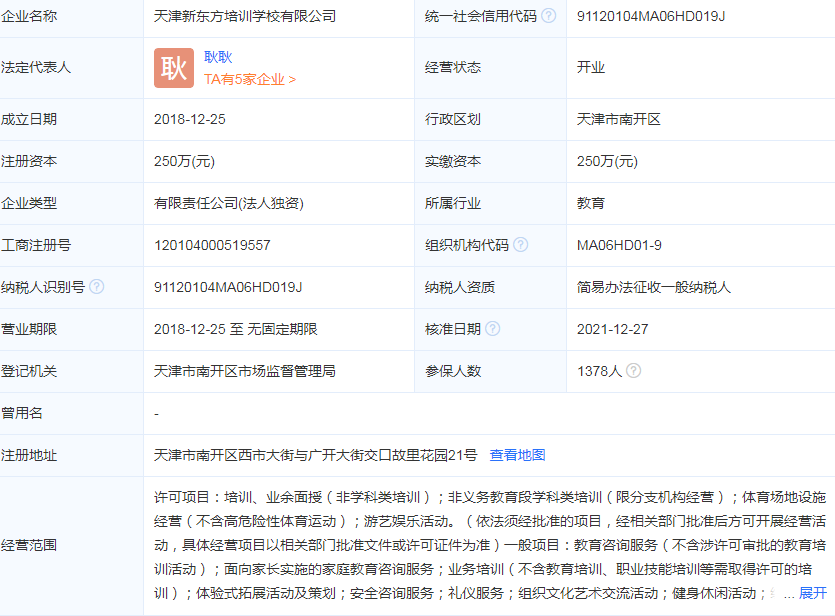Select establishment date 2018-12-25
Viewport: 835px width, 616px height.
pyautogui.click(x=190, y=119)
